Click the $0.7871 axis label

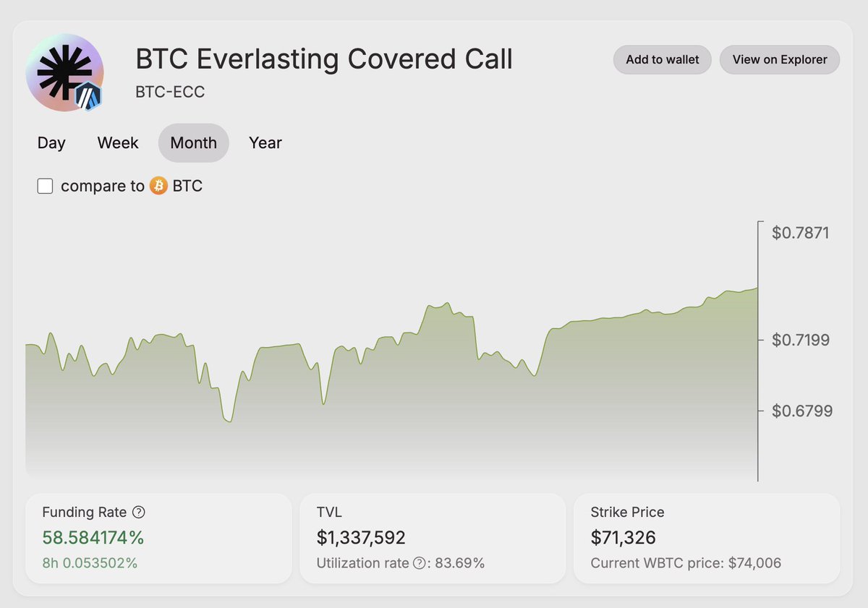pos(800,233)
